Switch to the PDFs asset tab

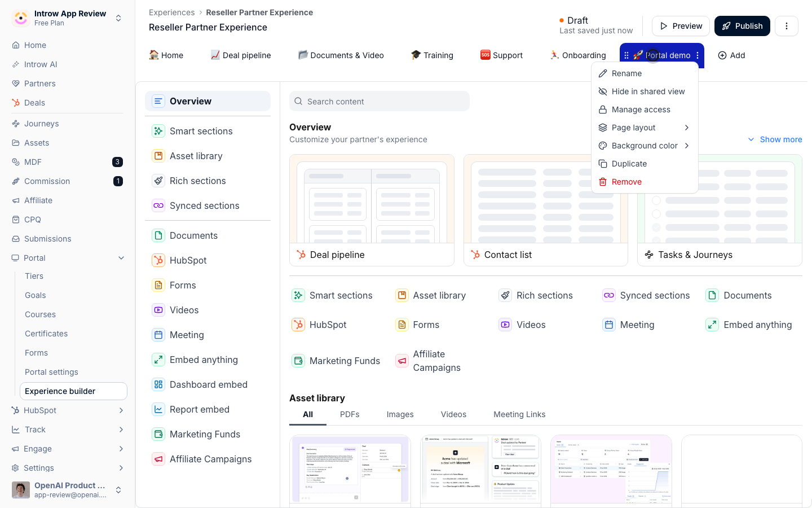[350, 414]
